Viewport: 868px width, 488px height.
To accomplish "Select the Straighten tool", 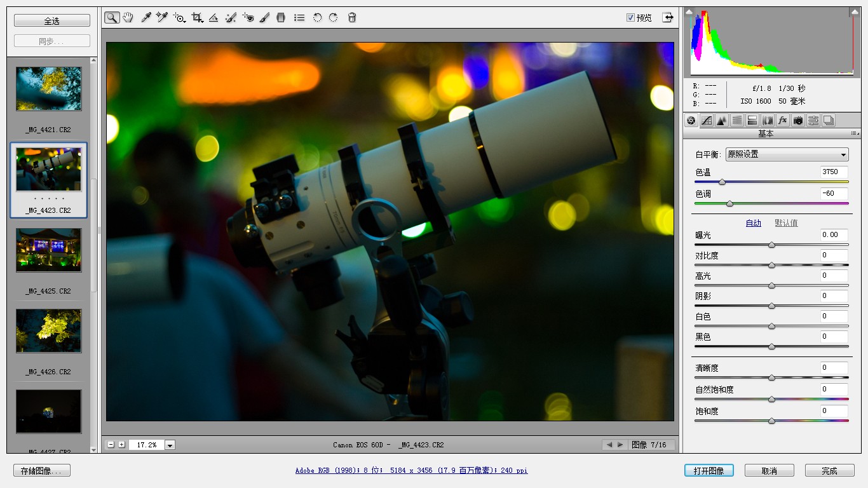I will tap(214, 18).
